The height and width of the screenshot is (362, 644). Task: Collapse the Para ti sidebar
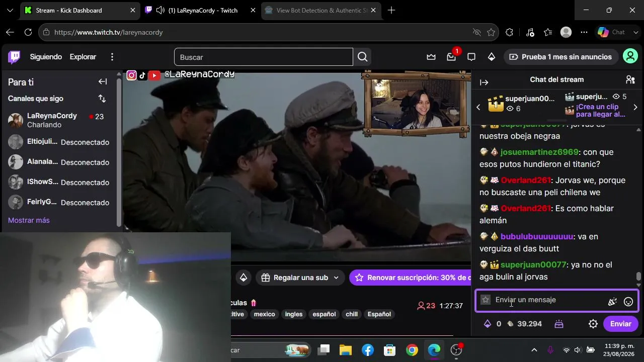(103, 82)
